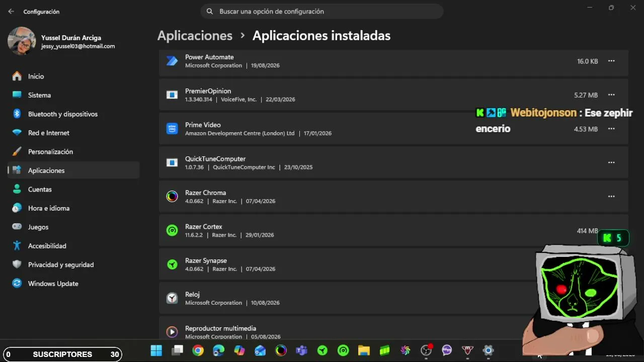Launch Google Chrome from the taskbar
The height and width of the screenshot is (362, 644).
[x=198, y=350]
